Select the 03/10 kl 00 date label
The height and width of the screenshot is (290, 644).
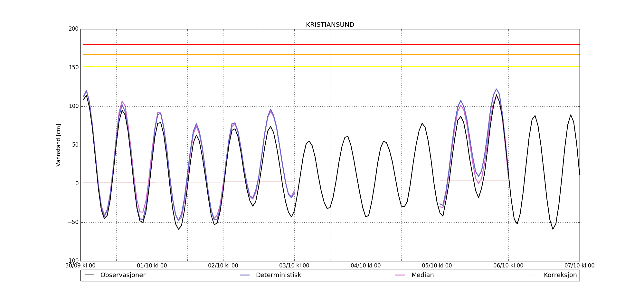(294, 266)
